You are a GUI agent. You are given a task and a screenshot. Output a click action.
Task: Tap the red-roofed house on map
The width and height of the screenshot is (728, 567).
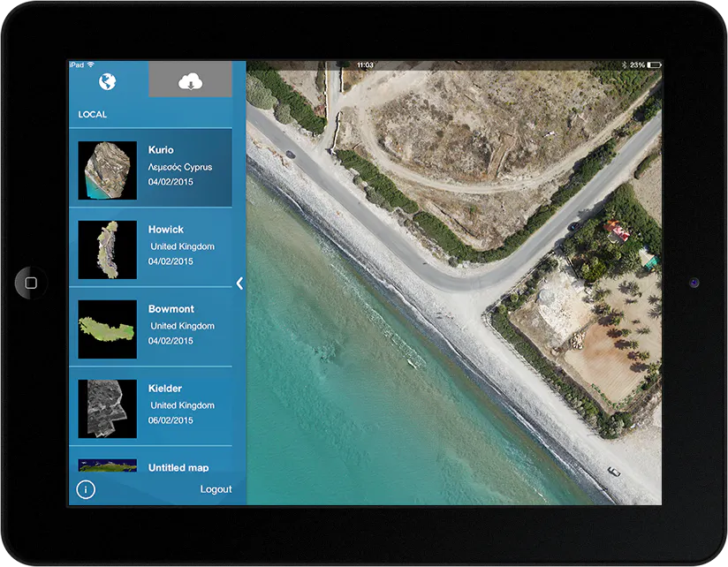(617, 231)
